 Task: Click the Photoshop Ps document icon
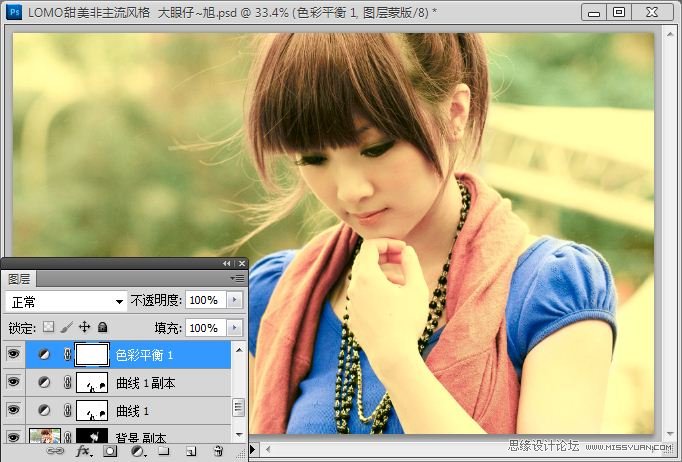click(x=14, y=12)
